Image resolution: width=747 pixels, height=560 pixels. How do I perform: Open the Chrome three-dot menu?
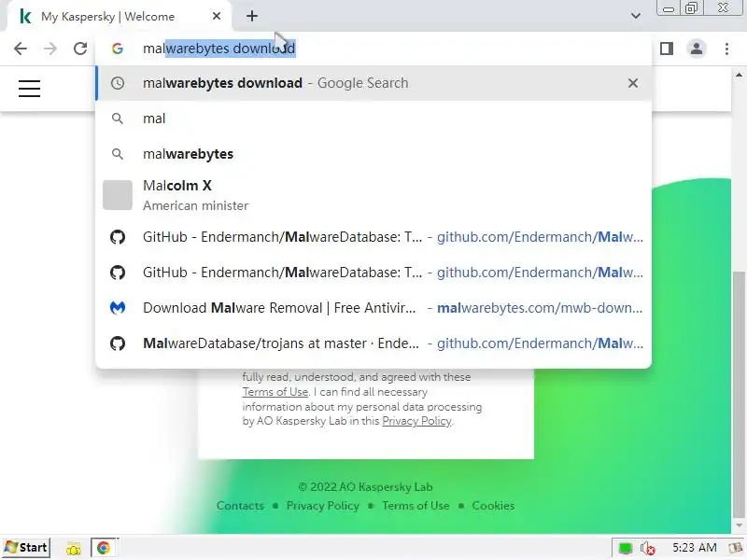pyautogui.click(x=726, y=49)
